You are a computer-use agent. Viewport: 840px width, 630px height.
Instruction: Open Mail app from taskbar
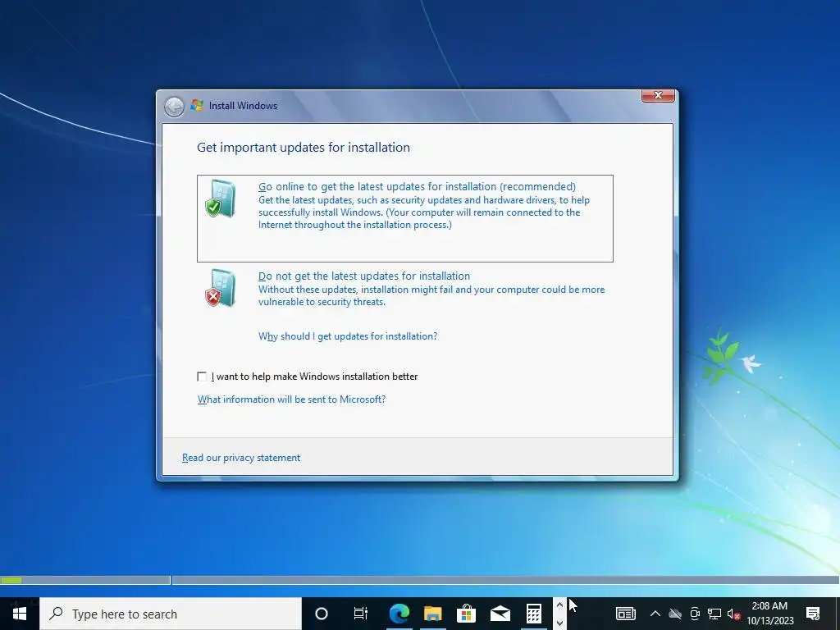[x=500, y=614]
